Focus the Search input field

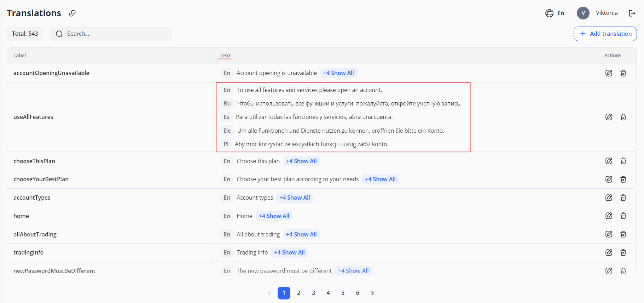coord(111,34)
